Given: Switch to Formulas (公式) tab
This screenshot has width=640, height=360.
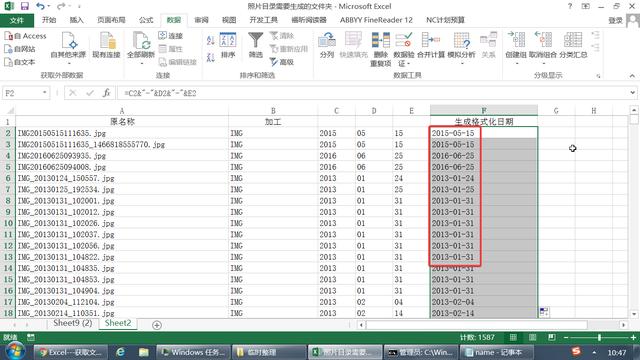Looking at the screenshot, I should [146, 20].
